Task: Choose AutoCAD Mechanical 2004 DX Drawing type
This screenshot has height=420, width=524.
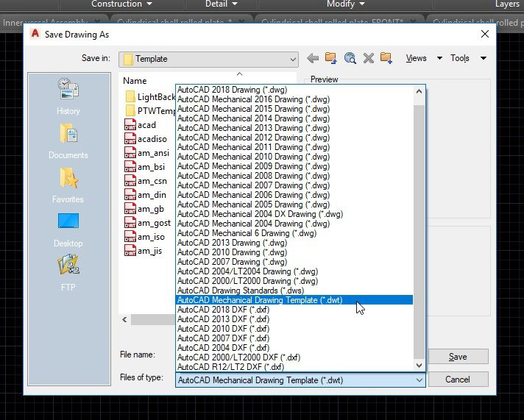Action: click(x=294, y=214)
